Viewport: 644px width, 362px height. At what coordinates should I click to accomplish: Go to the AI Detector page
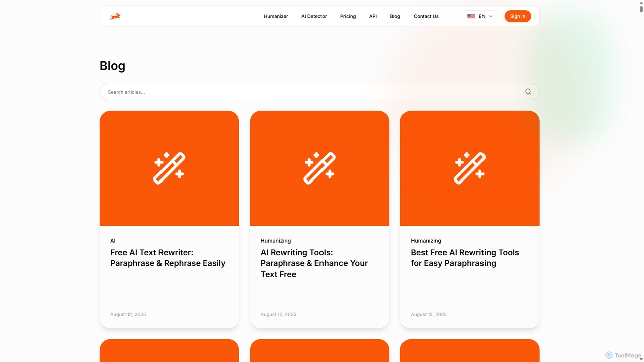[314, 16]
